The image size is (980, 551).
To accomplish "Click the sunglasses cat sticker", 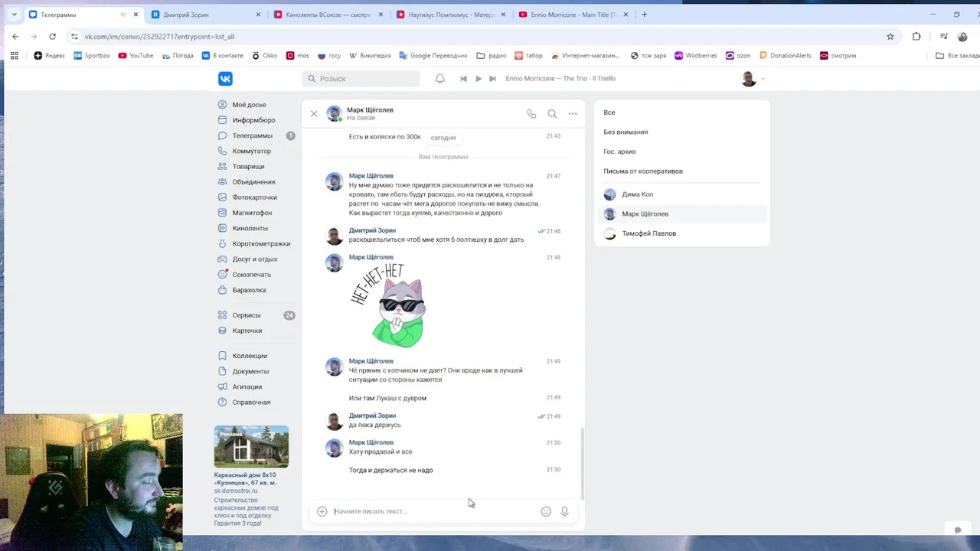I will coord(388,306).
